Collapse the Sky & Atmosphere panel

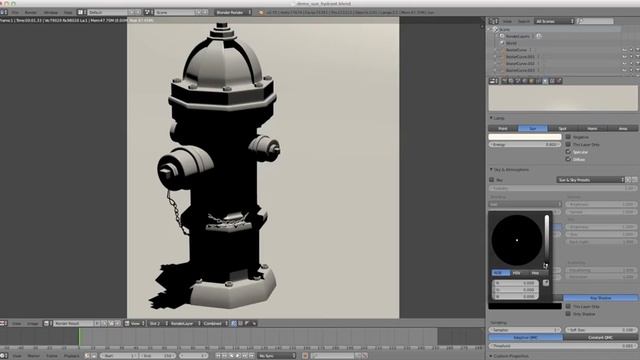491,169
